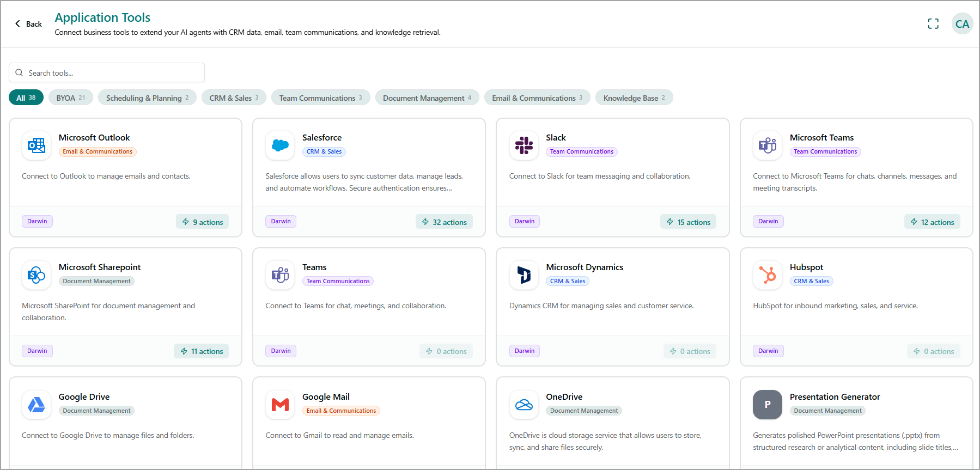980x470 pixels.
Task: Open the OneDrive card title
Action: pyautogui.click(x=564, y=397)
